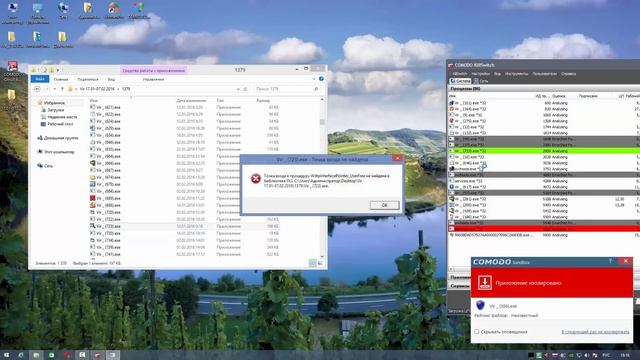The height and width of the screenshot is (360, 640).
Task: Switch to the Главная ribbon tab
Action: click(x=61, y=79)
